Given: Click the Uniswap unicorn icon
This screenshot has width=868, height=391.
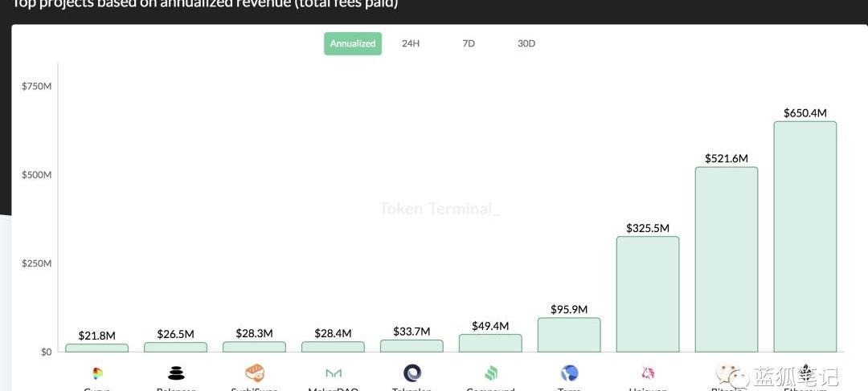Looking at the screenshot, I should pyautogui.click(x=648, y=373).
